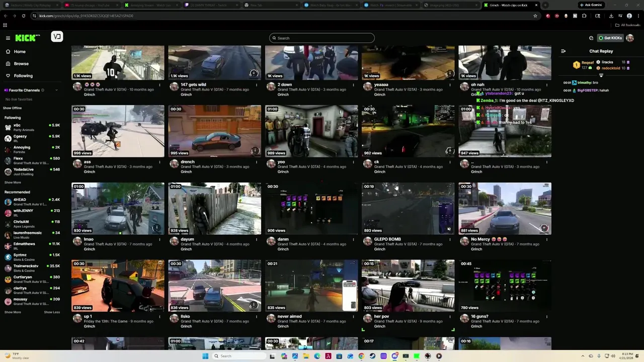Focus the Kick search field
644x362 pixels.
click(x=322, y=38)
